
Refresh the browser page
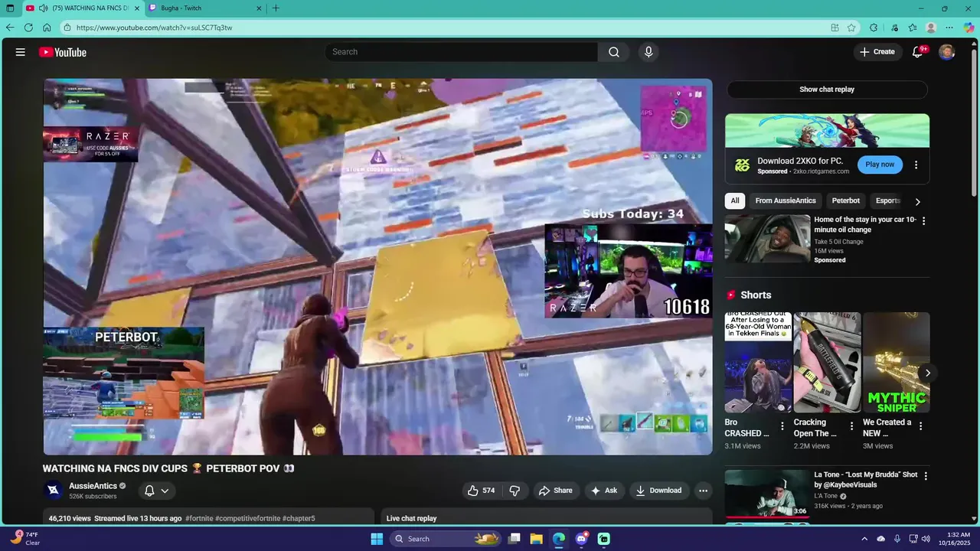pos(28,28)
